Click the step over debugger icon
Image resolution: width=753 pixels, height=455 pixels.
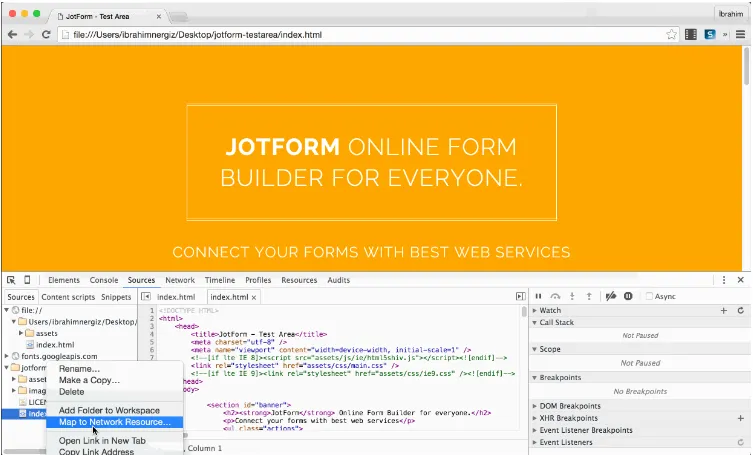[x=555, y=296]
